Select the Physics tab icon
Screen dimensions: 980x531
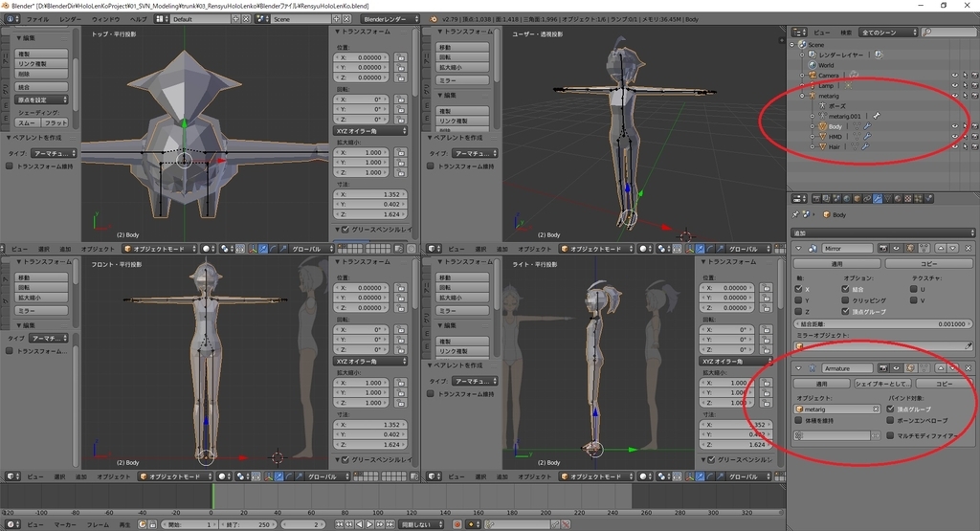(x=928, y=199)
